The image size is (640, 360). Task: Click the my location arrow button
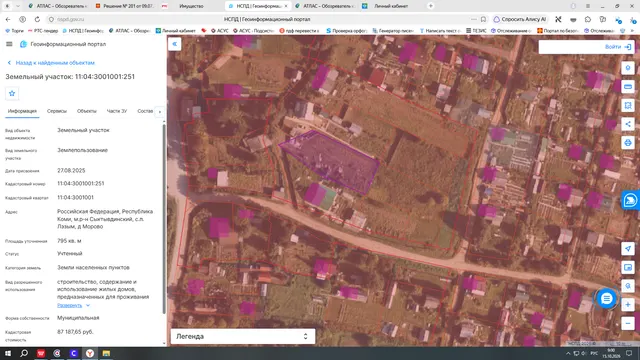(x=628, y=248)
